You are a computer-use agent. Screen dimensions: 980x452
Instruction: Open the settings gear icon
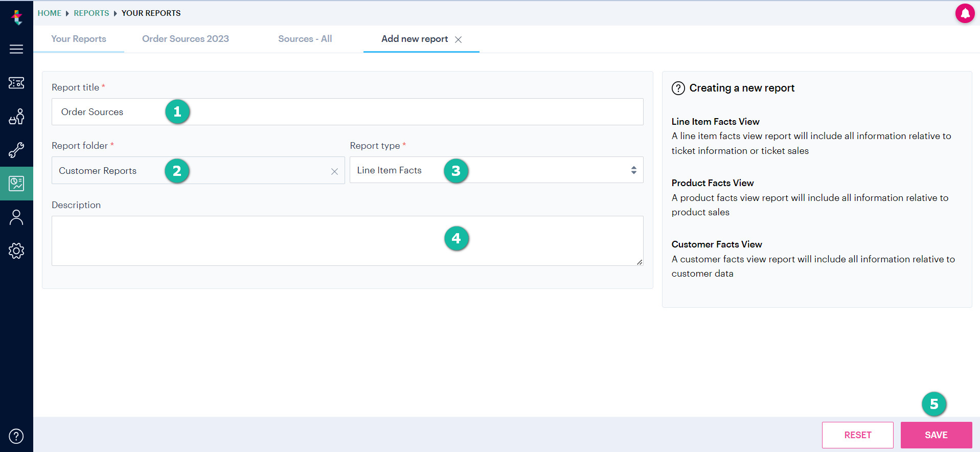[16, 251]
